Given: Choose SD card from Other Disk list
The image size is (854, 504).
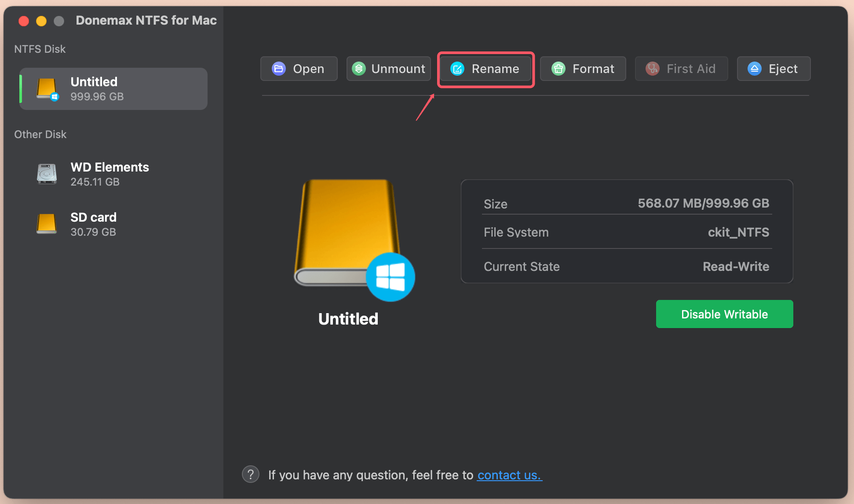Looking at the screenshot, I should (94, 224).
